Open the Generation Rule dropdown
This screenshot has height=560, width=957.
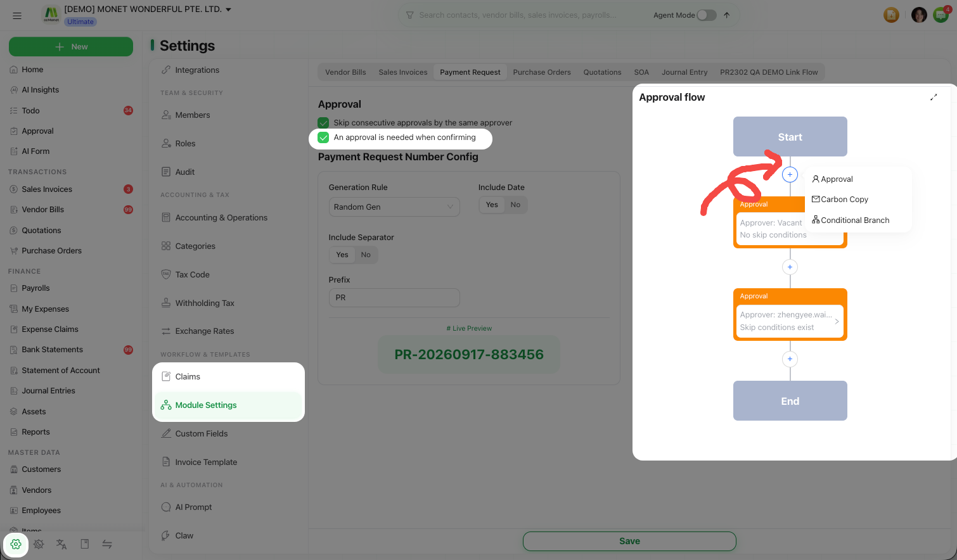pos(394,207)
